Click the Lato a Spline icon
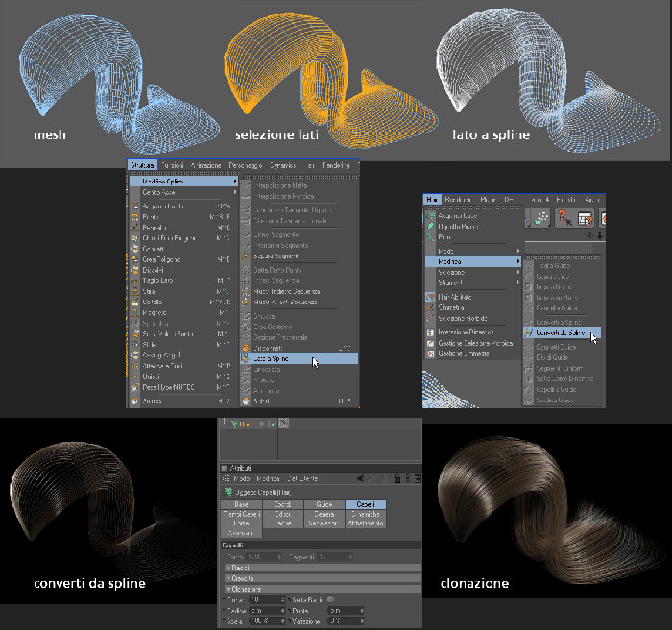This screenshot has height=630, width=672. [x=246, y=358]
